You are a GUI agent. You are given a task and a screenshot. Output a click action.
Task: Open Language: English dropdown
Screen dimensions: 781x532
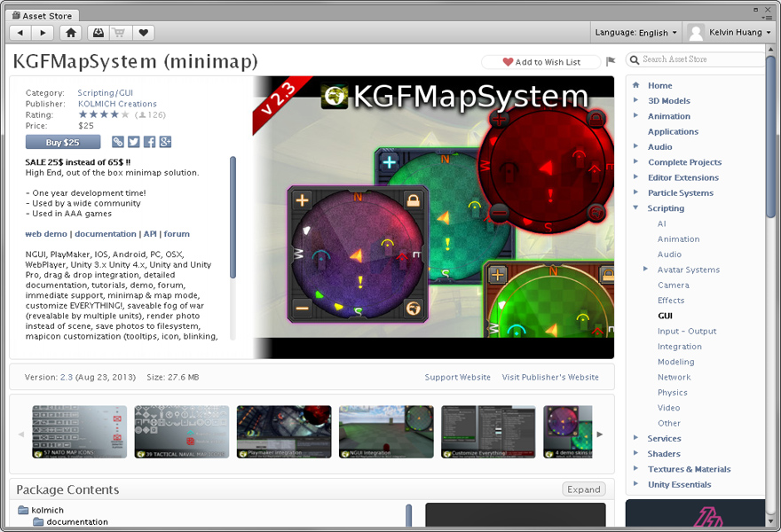point(636,33)
